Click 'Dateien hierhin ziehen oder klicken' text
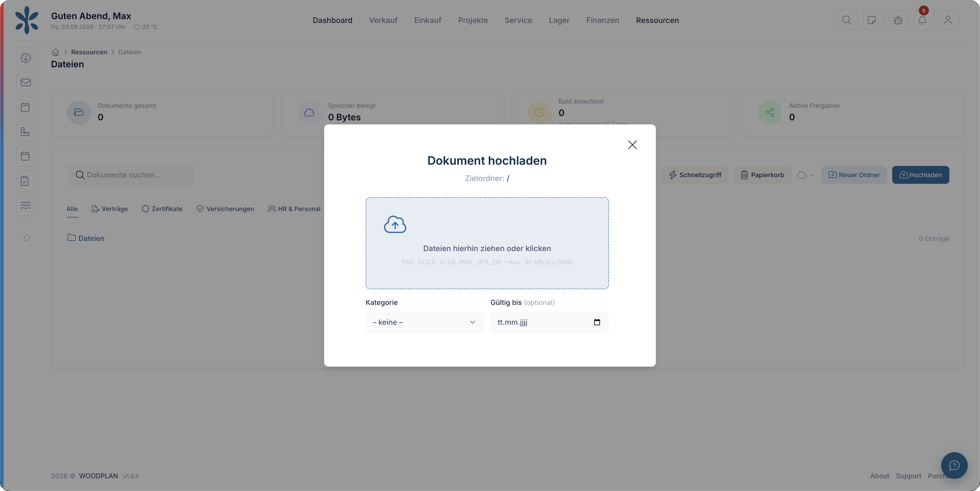The height and width of the screenshot is (491, 980). point(487,249)
